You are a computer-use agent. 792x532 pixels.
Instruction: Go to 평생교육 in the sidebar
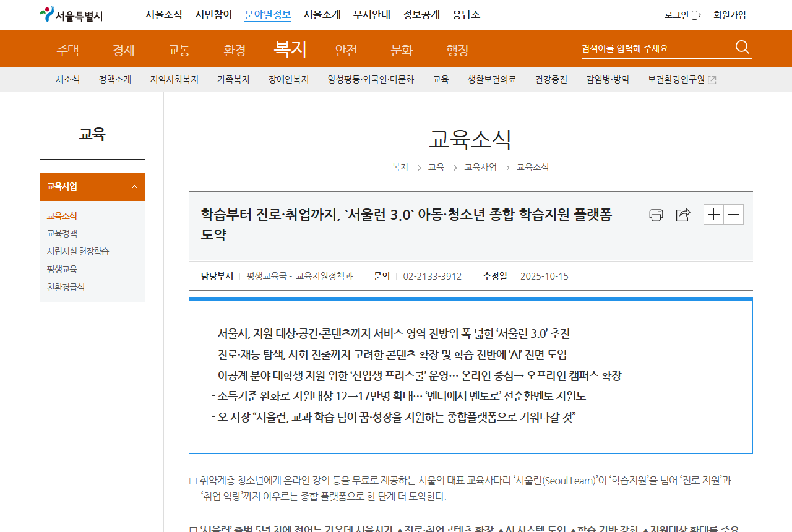point(62,269)
